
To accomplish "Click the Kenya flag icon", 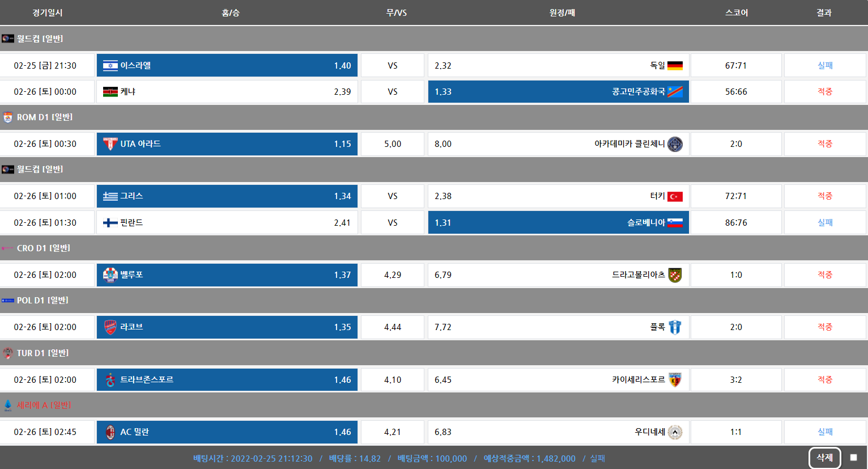I will click(110, 92).
